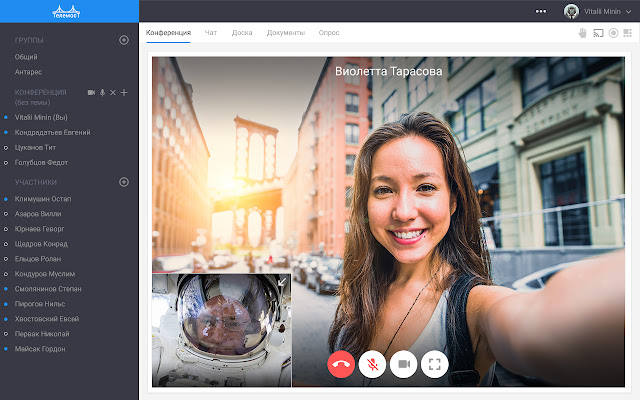This screenshot has width=640, height=400.
Task: End the call with the red hang-up button
Action: point(341,364)
